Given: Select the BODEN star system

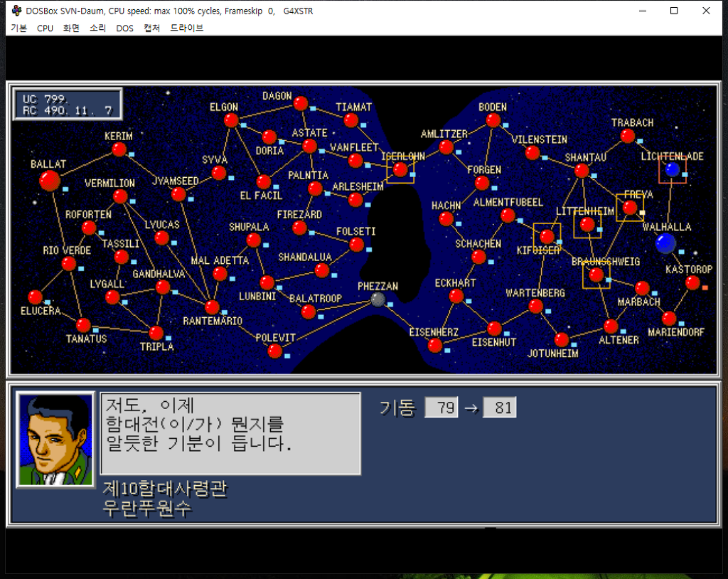Looking at the screenshot, I should [x=493, y=120].
